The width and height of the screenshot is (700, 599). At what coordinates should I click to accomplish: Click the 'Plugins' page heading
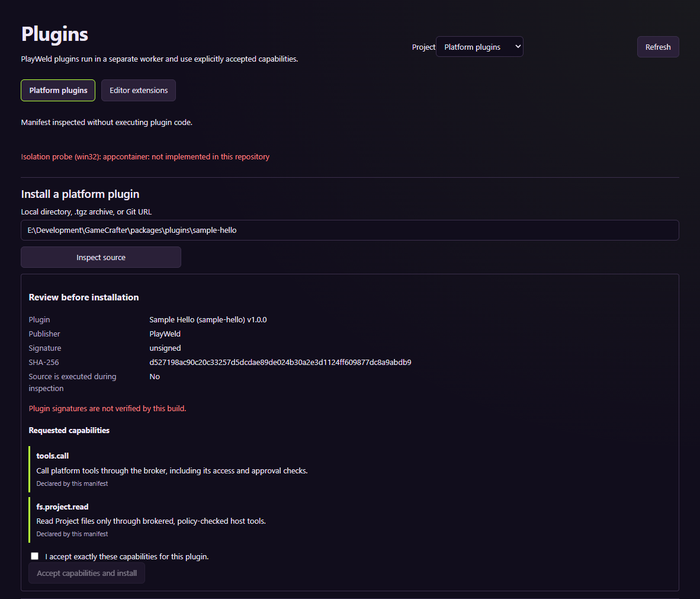click(x=54, y=34)
